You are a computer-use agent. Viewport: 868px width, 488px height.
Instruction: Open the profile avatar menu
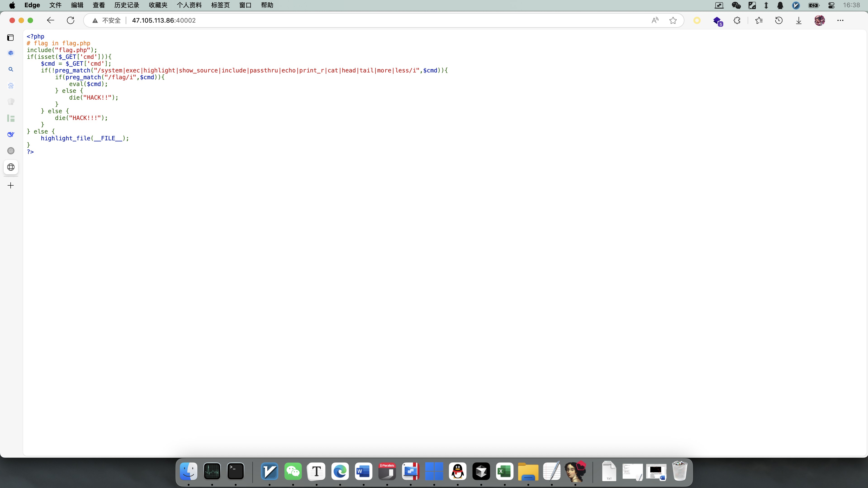819,21
